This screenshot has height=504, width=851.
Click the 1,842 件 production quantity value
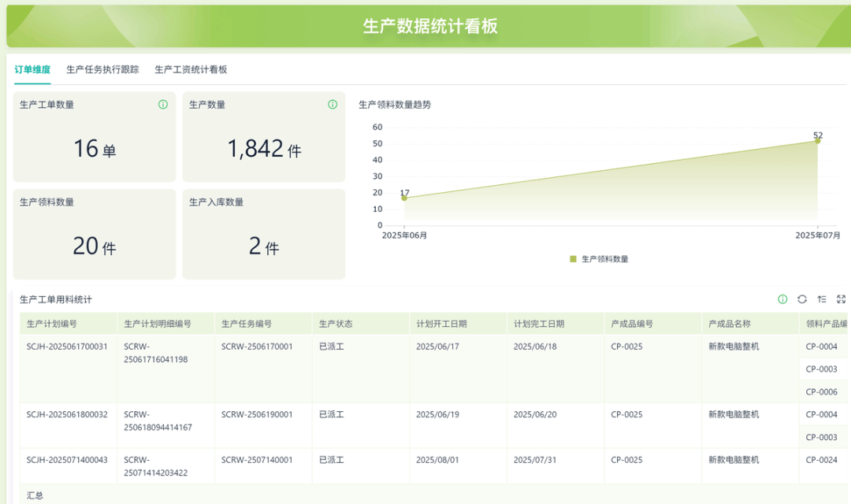(264, 149)
